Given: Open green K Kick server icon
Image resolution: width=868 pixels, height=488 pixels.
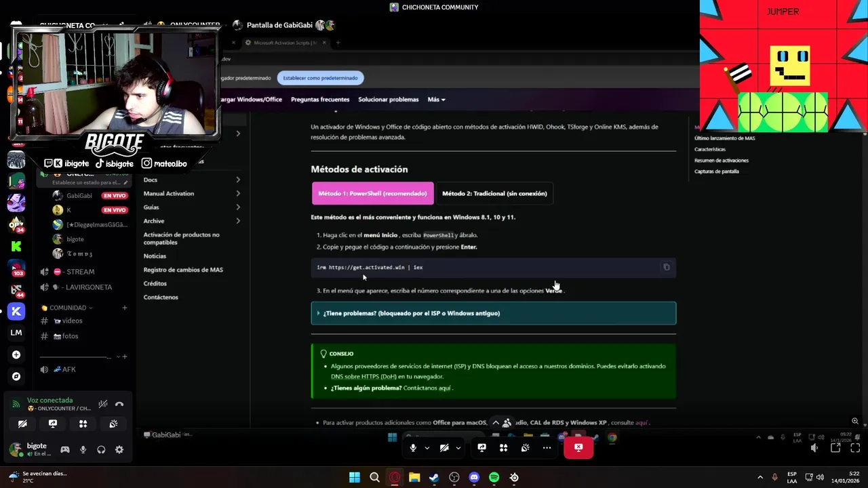Looking at the screenshot, I should point(16,246).
